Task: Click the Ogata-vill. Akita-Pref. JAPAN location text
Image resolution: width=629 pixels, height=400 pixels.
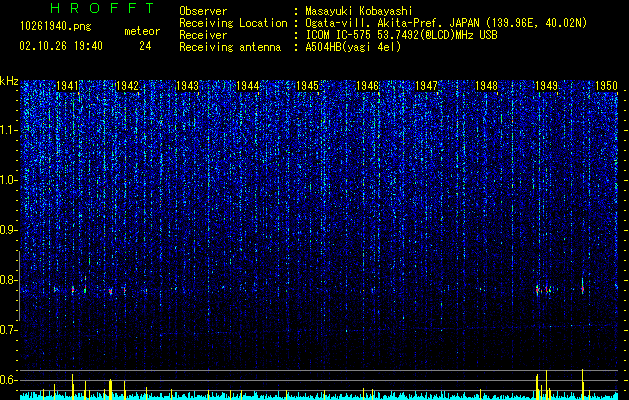Action: (446, 23)
